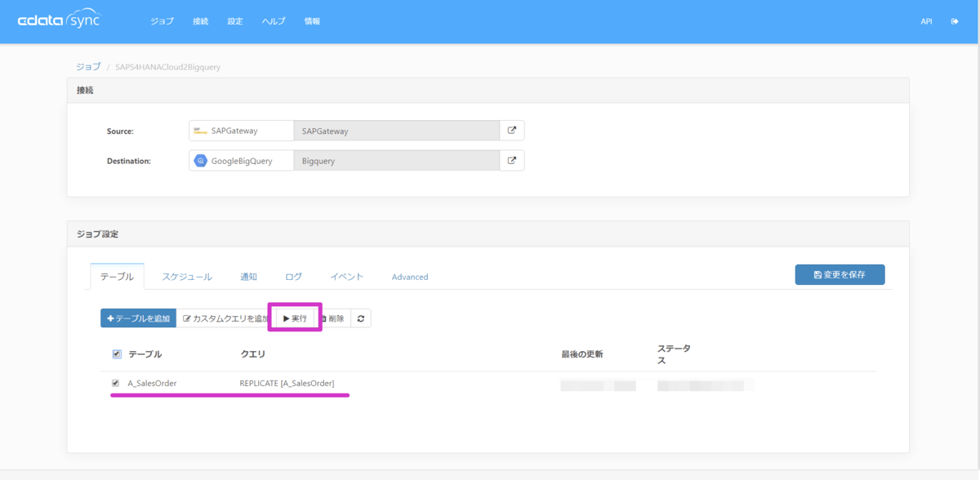Open the ヘルプ menu in navbar
This screenshot has width=980, height=480.
click(274, 21)
